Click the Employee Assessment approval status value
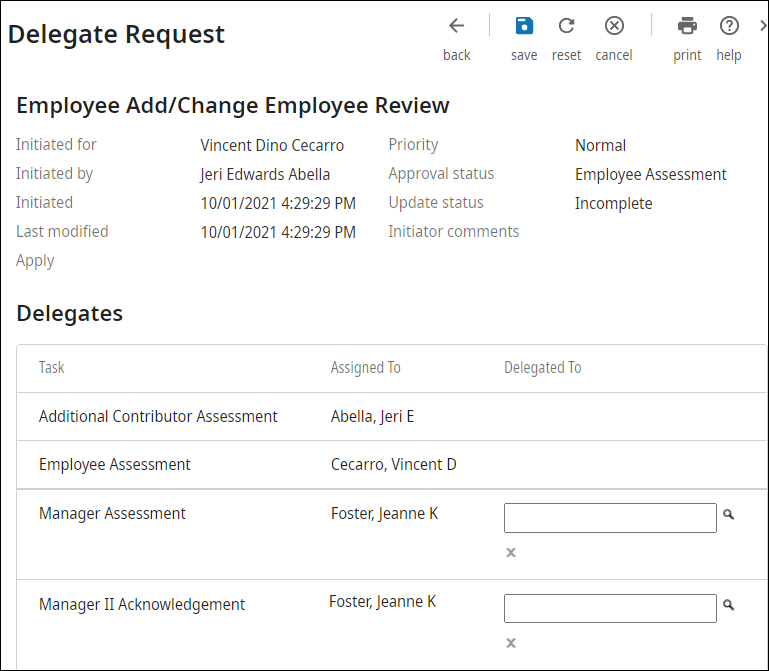 (650, 175)
